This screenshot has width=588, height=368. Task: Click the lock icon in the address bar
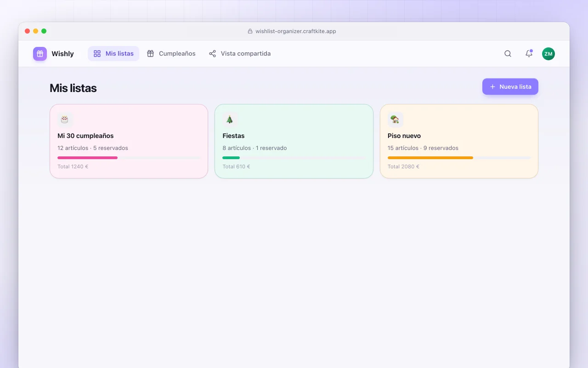click(x=250, y=31)
